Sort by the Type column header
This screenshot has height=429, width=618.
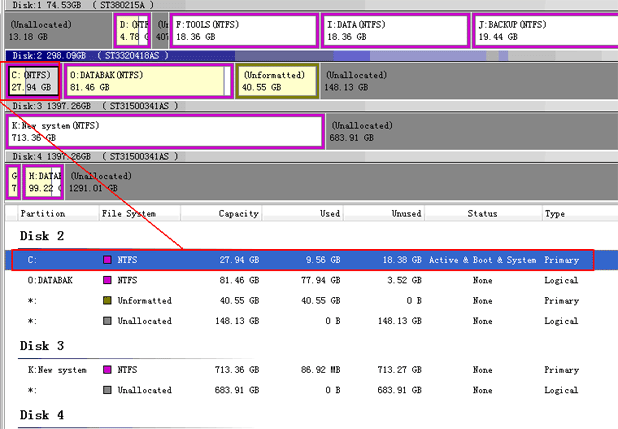(580, 213)
